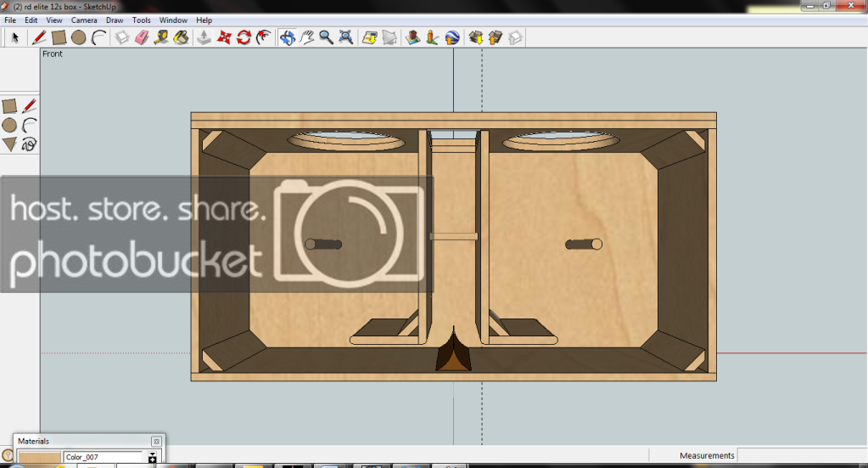
Task: Activate the Push/Pull tool
Action: coord(204,37)
